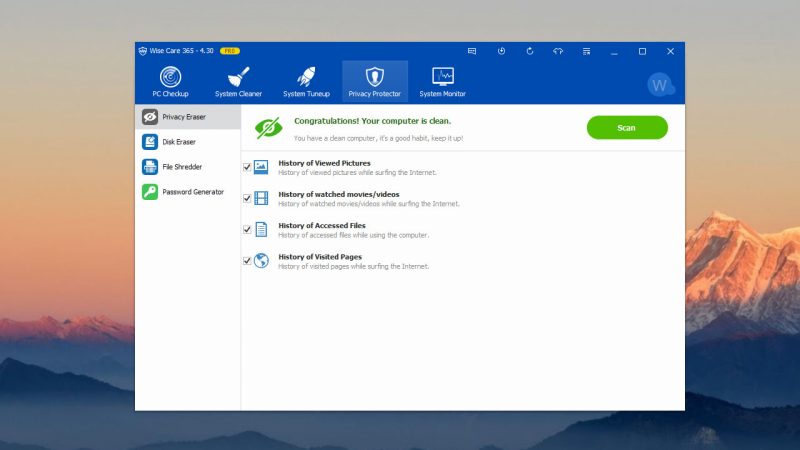Switch to System Cleaner tab
Viewport: 800px width, 450px height.
coord(238,82)
